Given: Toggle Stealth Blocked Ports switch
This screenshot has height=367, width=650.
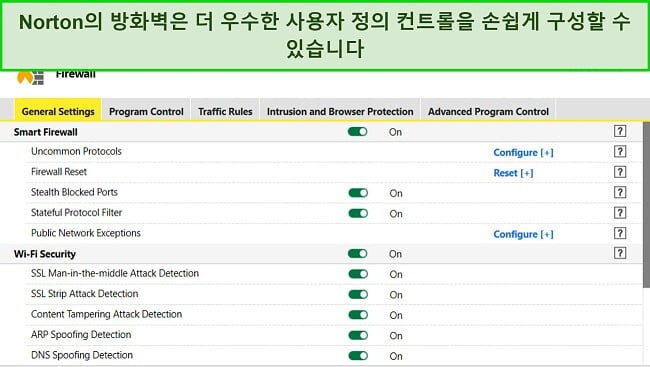Looking at the screenshot, I should [358, 193].
